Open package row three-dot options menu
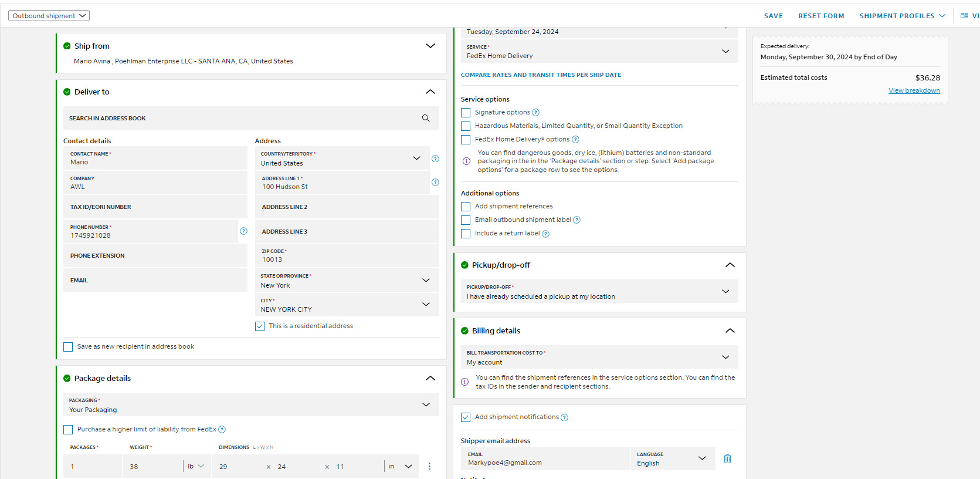This screenshot has width=980, height=479. (429, 466)
